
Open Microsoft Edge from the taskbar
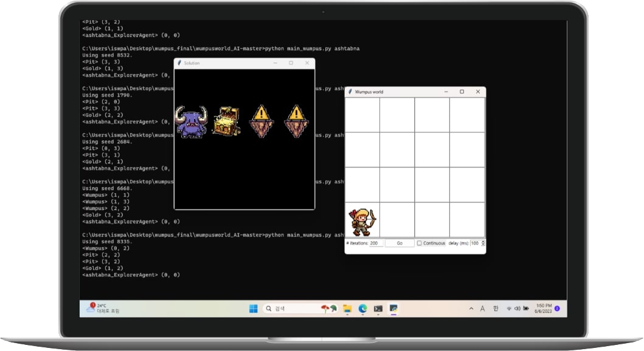[362, 308]
